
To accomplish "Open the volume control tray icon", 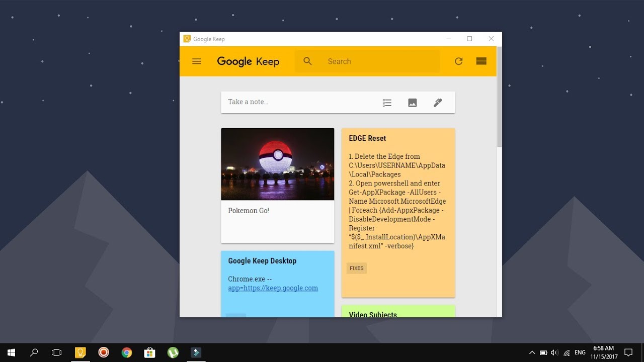I will pyautogui.click(x=555, y=352).
